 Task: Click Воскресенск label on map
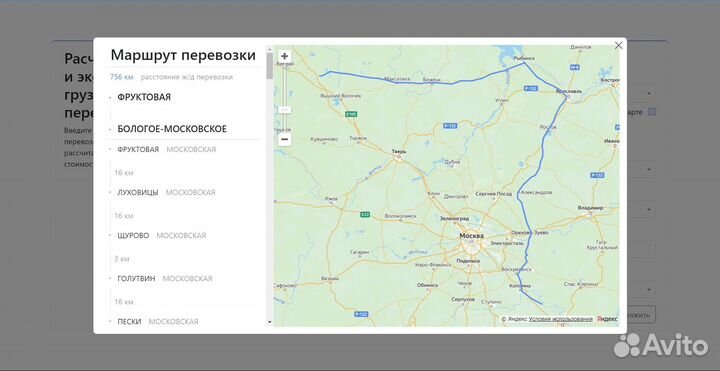click(517, 269)
